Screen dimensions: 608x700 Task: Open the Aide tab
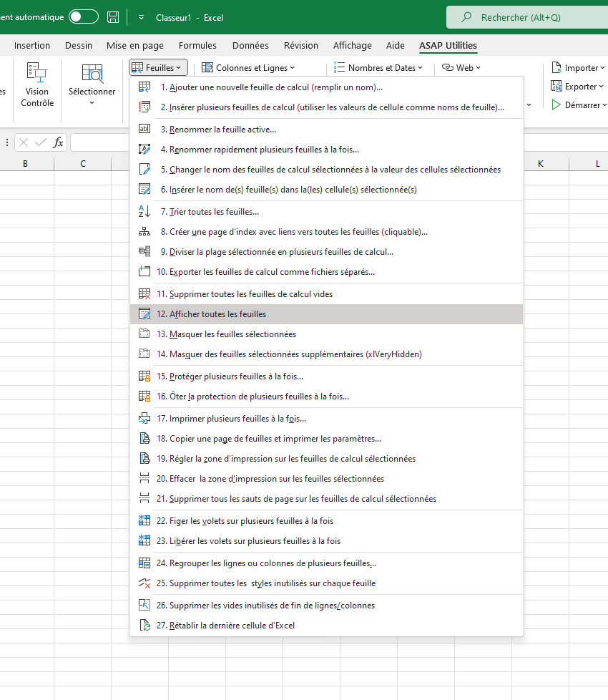(396, 46)
